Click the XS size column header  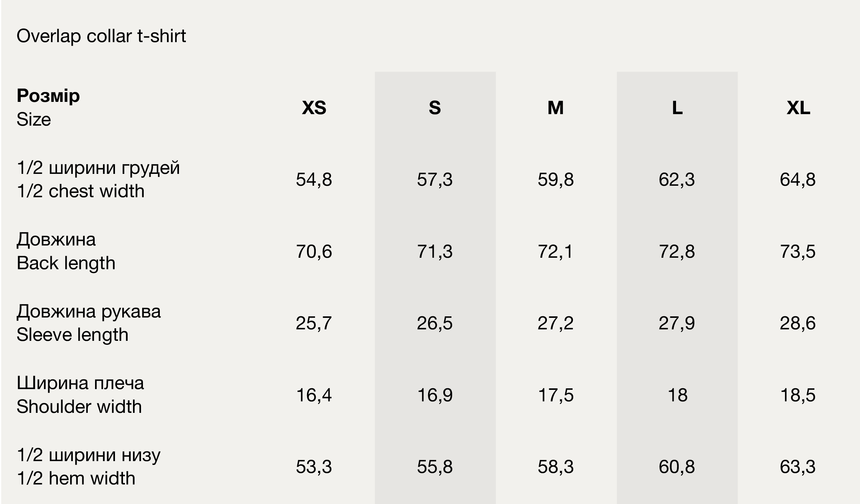tap(314, 108)
